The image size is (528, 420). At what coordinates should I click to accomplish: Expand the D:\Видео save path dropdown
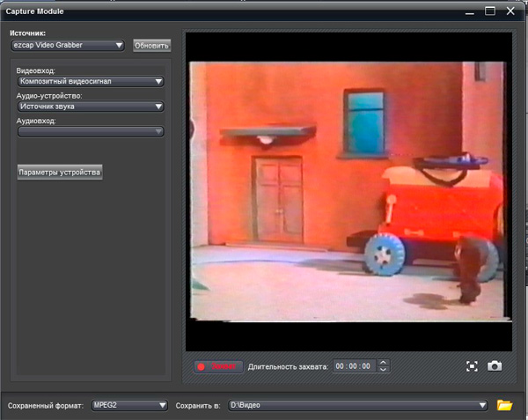pyautogui.click(x=357, y=405)
